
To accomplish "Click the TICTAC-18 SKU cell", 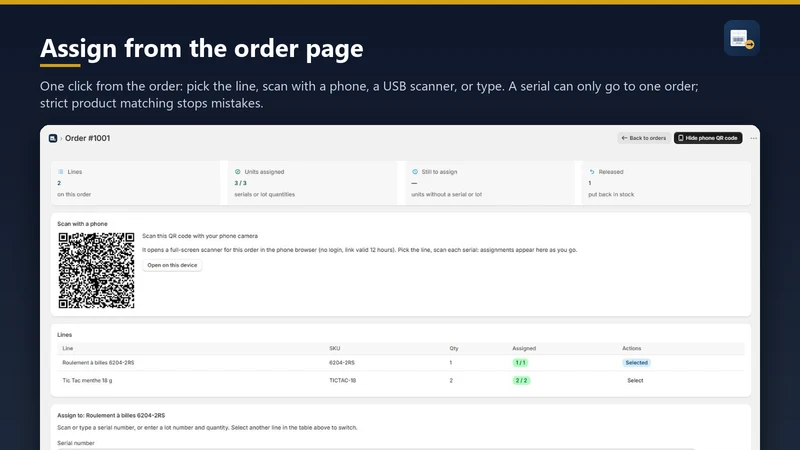I will 343,381.
